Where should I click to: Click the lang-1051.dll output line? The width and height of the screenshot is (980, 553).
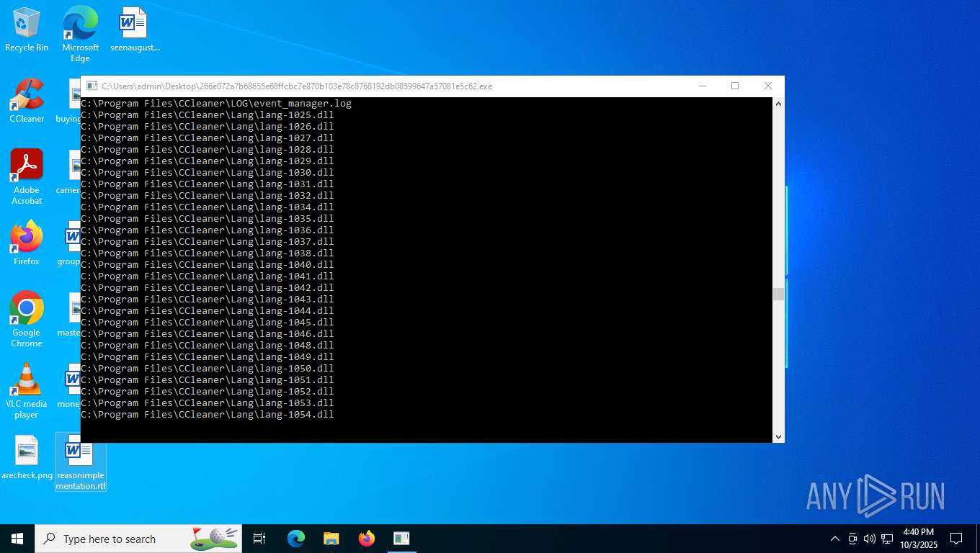point(208,380)
